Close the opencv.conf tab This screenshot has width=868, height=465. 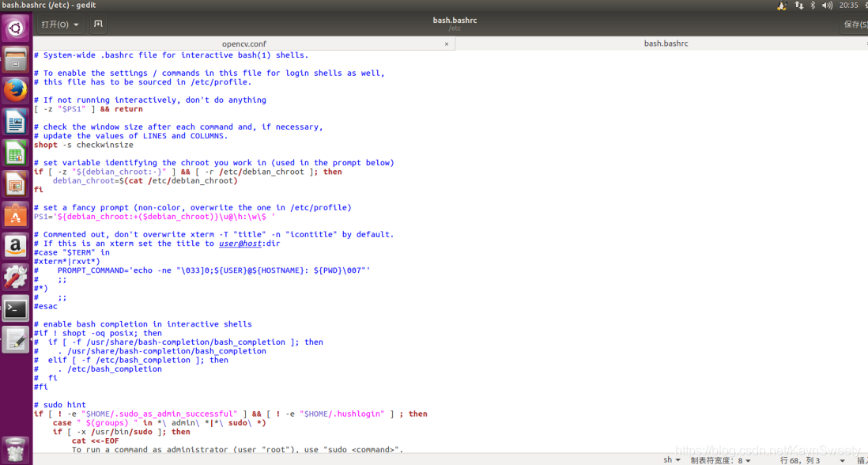(447, 43)
